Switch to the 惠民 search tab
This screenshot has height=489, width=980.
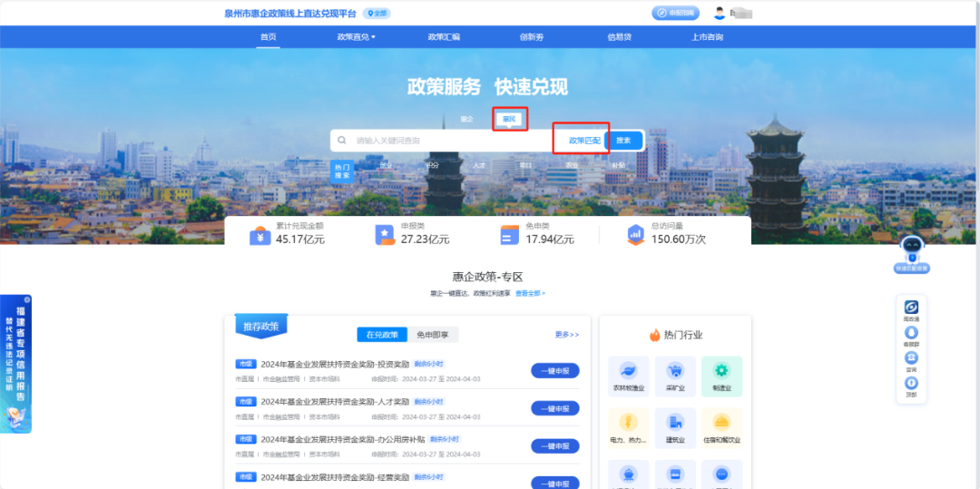pyautogui.click(x=509, y=119)
